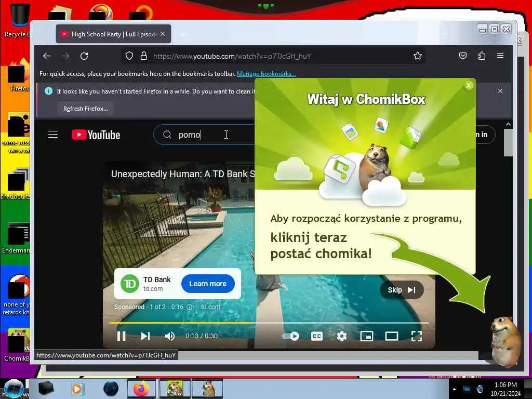Screen dimensions: 532x399
Task: Click the site padlock icon
Action: pos(144,56)
